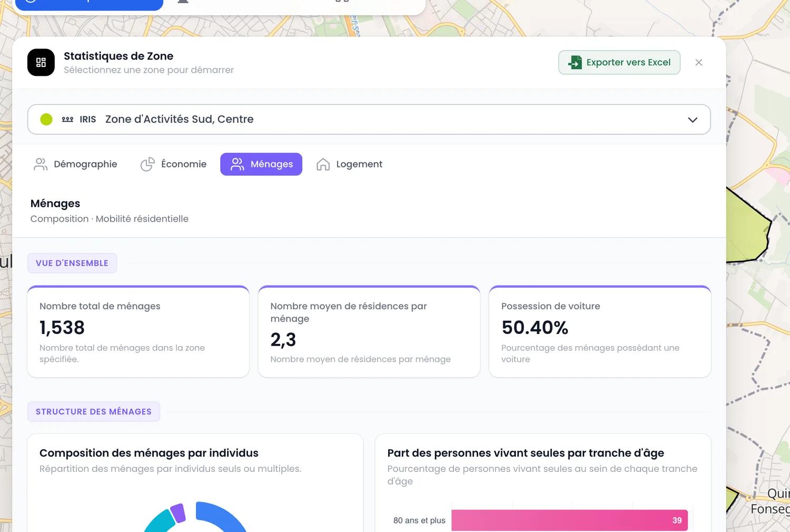Click the 80 ans et plus label
The height and width of the screenshot is (532, 790).
pyautogui.click(x=419, y=520)
